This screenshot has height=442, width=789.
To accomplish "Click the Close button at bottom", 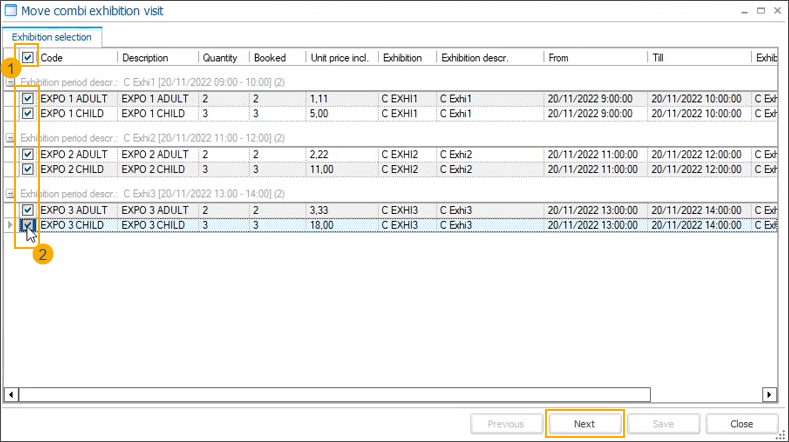I will click(741, 424).
